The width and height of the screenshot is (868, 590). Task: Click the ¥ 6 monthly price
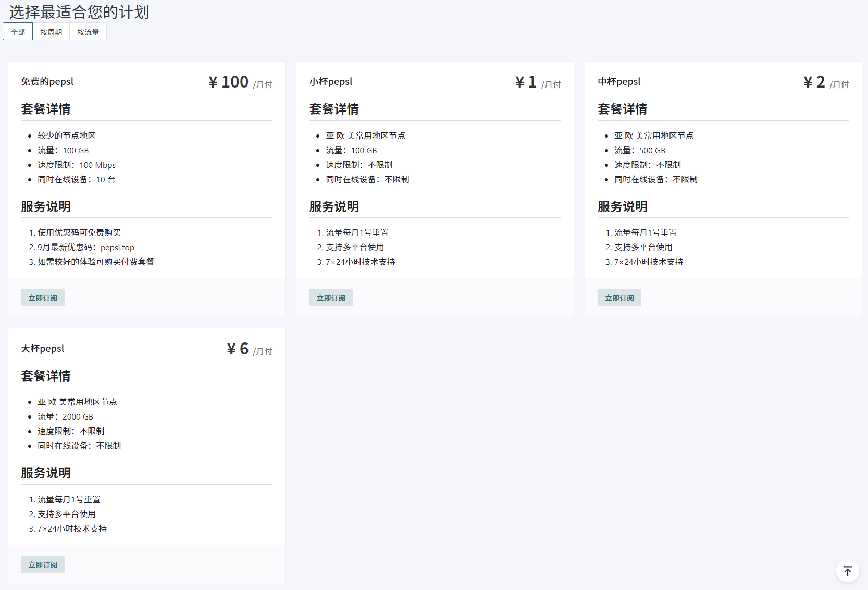[x=238, y=349]
